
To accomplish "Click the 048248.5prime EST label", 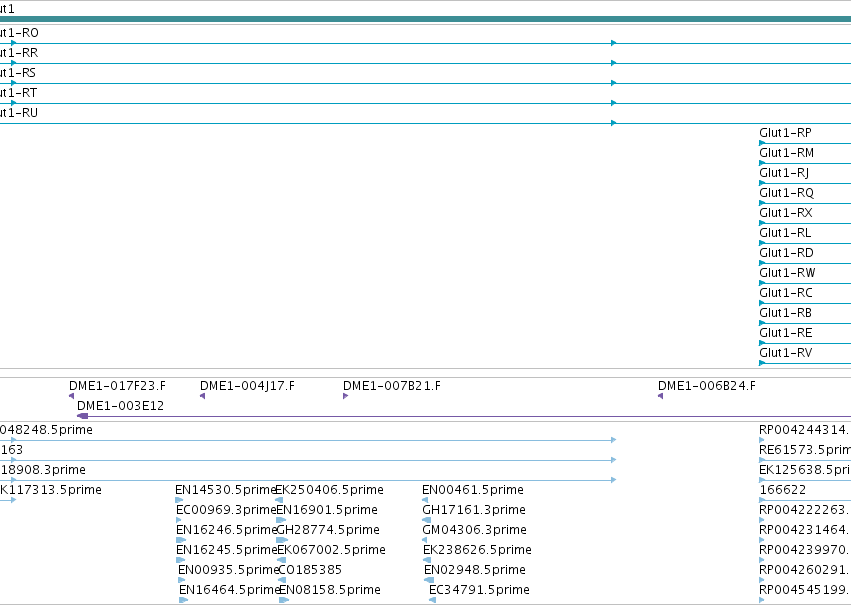I will click(46, 430).
